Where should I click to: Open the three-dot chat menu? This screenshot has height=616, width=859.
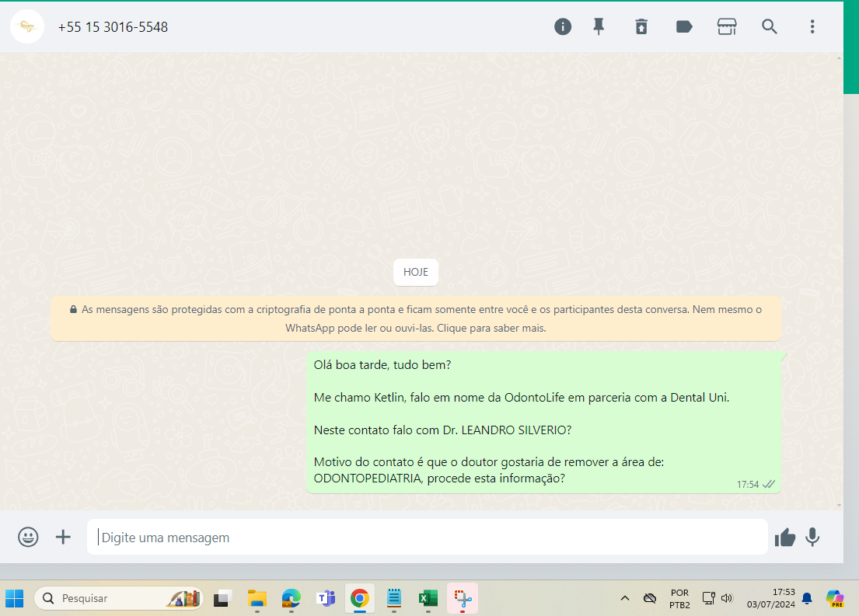tap(812, 27)
